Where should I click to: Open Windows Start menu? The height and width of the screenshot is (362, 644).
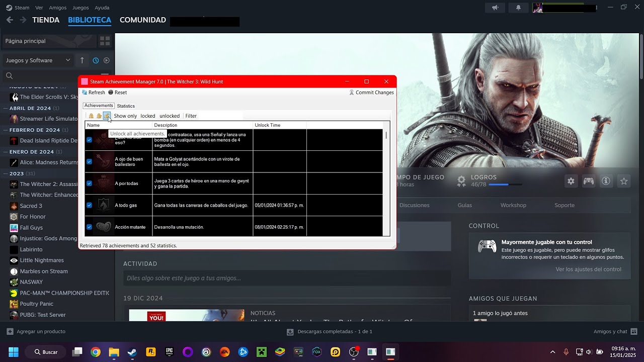pos(14,352)
